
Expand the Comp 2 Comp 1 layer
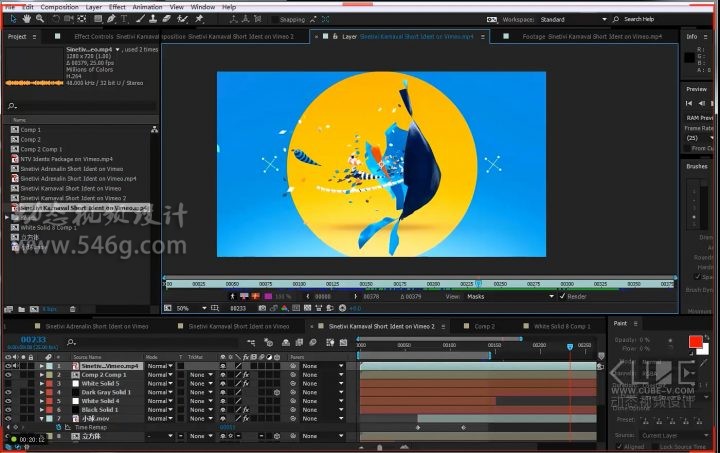tap(42, 375)
